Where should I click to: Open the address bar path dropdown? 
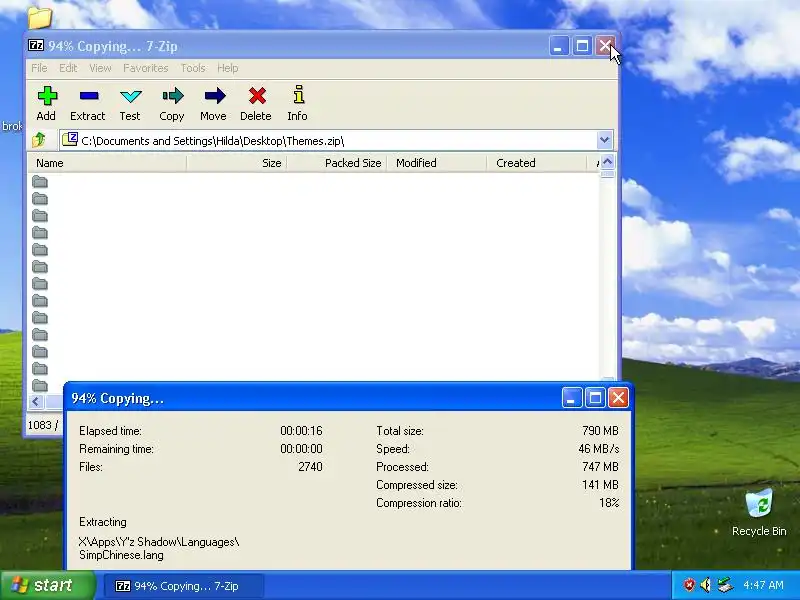604,140
